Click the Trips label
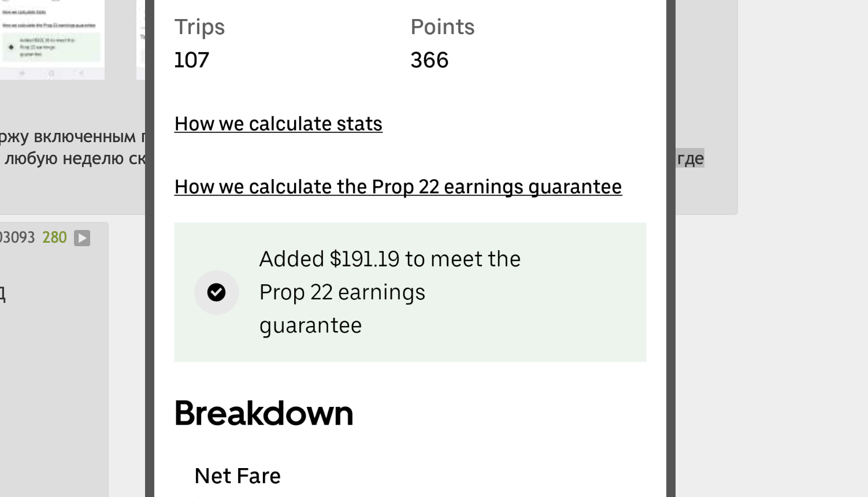 [x=199, y=27]
